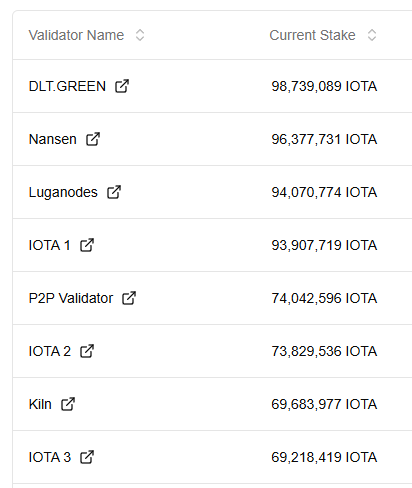The height and width of the screenshot is (488, 412).
Task: Open external link icon beside Nansen
Action: pyautogui.click(x=93, y=139)
